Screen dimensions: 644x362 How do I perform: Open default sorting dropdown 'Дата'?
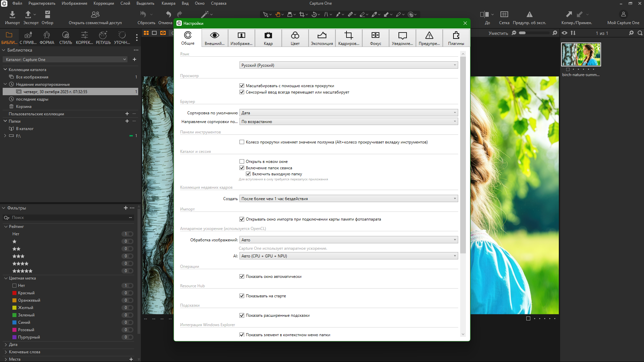pos(348,113)
